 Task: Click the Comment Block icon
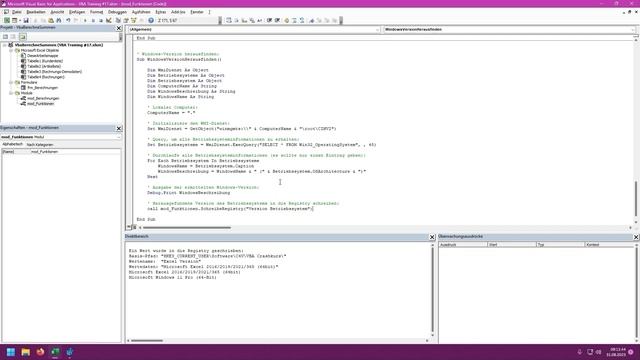(294, 20)
